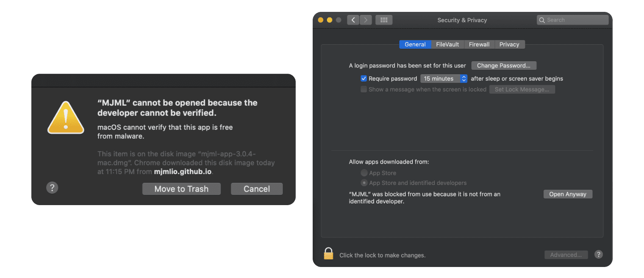Click help icon in Security & Privacy window
The image size is (644, 278).
[598, 254]
